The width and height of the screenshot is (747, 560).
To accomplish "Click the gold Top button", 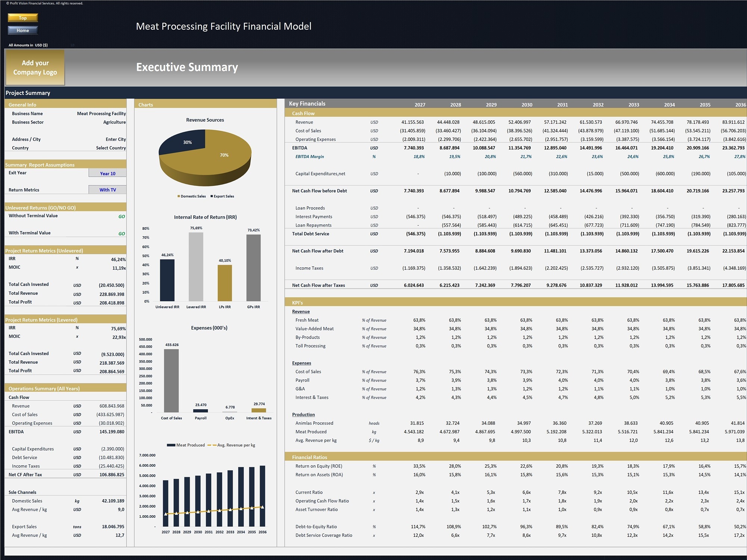I will 23,18.
